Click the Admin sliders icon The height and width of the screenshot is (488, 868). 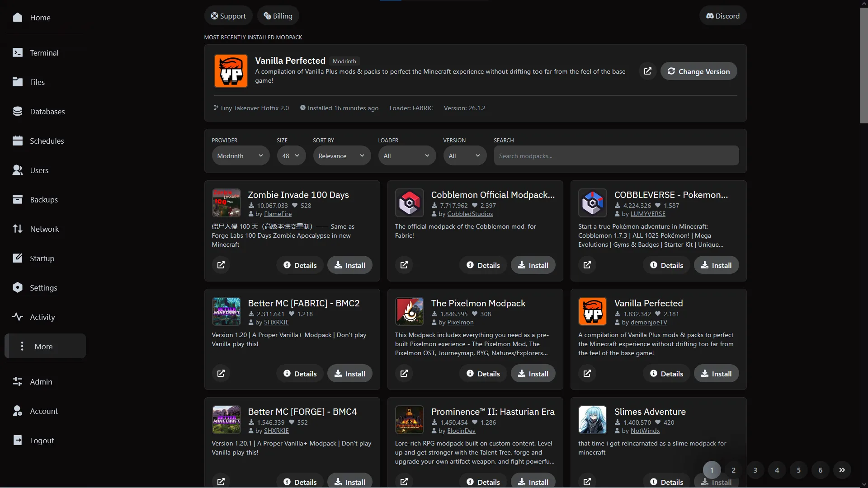click(x=18, y=381)
